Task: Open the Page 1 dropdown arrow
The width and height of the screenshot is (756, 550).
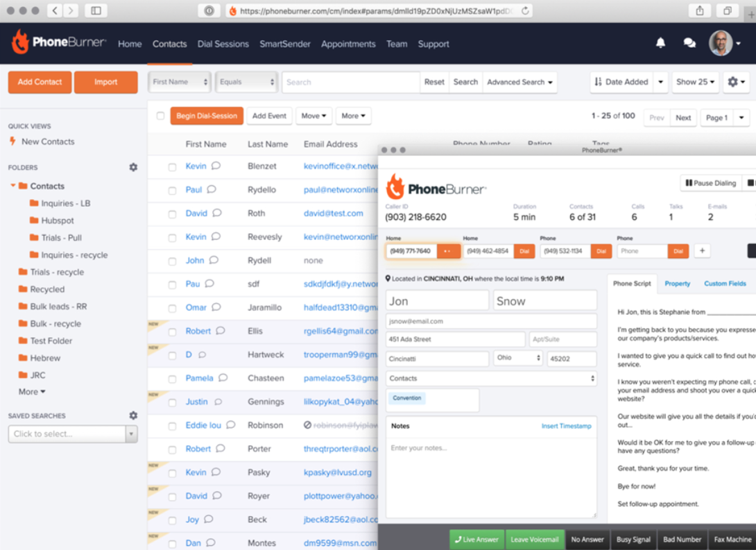Action: tap(741, 118)
